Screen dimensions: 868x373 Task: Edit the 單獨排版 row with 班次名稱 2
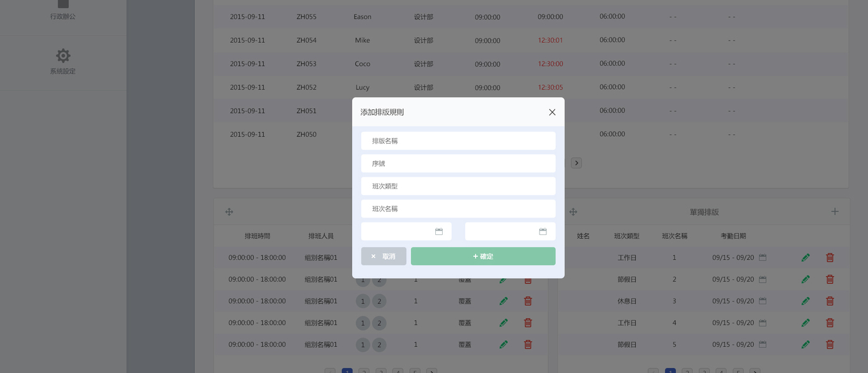(805, 279)
